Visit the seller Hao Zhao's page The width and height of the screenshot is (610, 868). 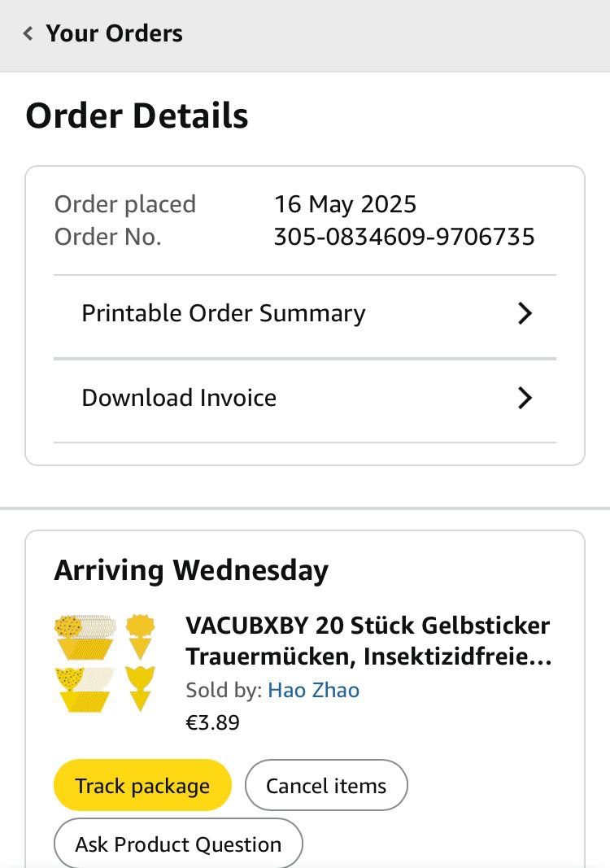(313, 691)
